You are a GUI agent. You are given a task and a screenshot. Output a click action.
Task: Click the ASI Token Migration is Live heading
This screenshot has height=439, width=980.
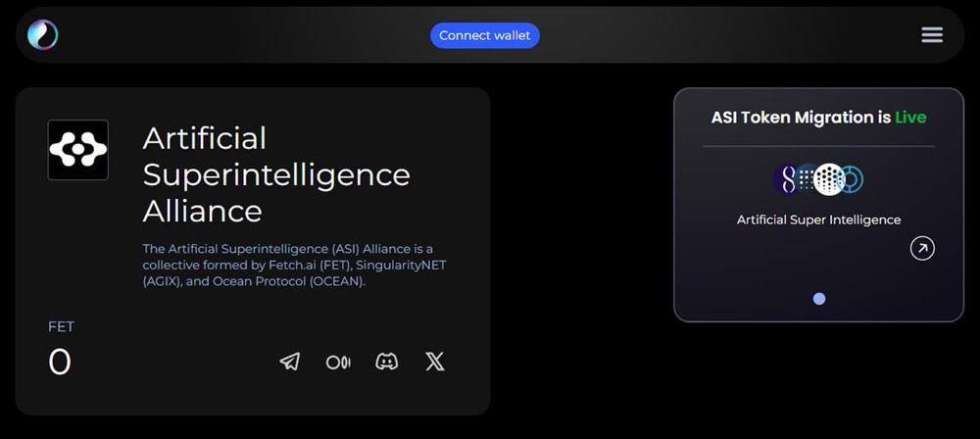click(x=802, y=118)
